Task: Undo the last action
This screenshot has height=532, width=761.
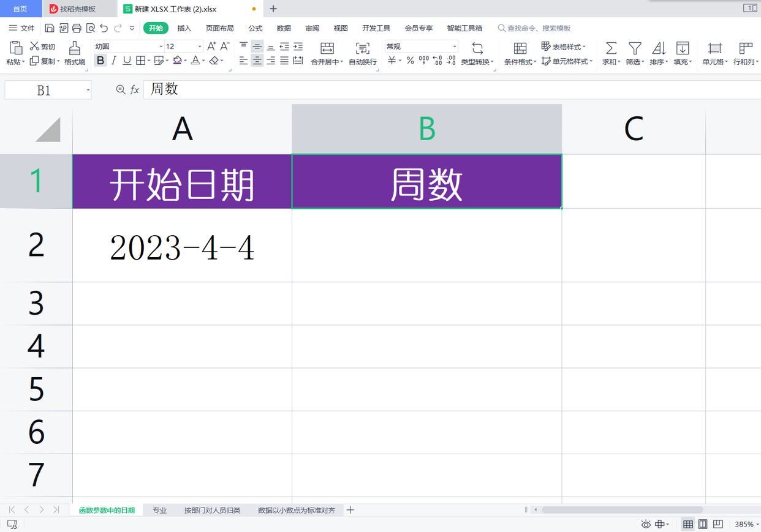Action: coord(104,28)
